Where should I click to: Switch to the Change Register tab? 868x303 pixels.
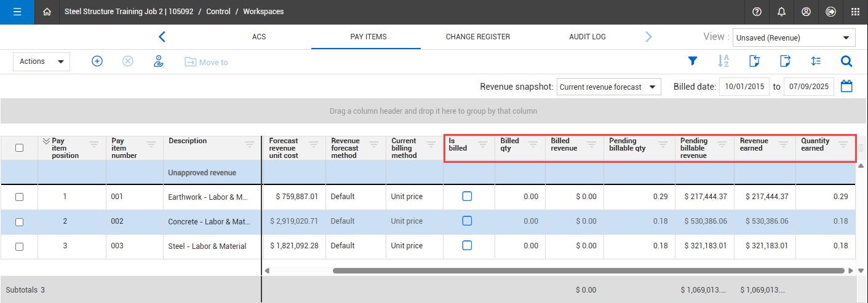pos(477,37)
